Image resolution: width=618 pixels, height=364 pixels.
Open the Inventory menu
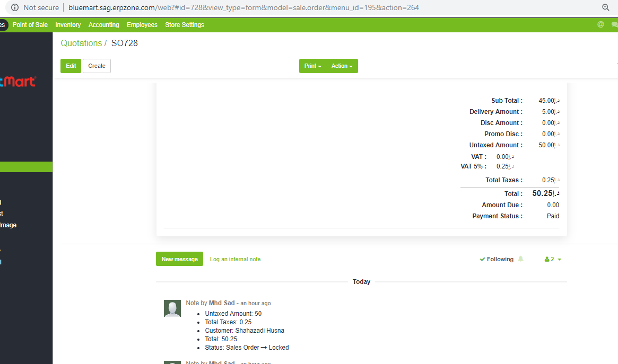(x=68, y=25)
